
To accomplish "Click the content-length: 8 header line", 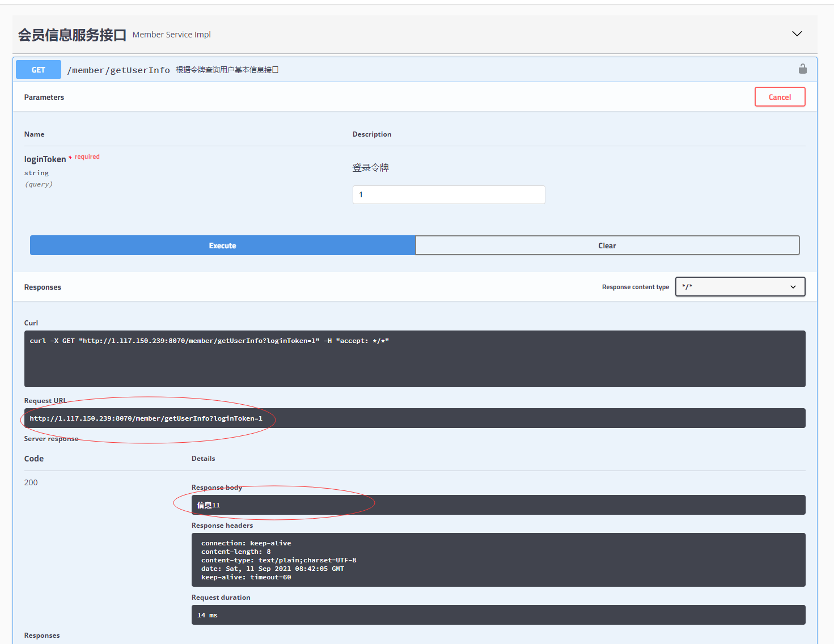I will 236,552.
